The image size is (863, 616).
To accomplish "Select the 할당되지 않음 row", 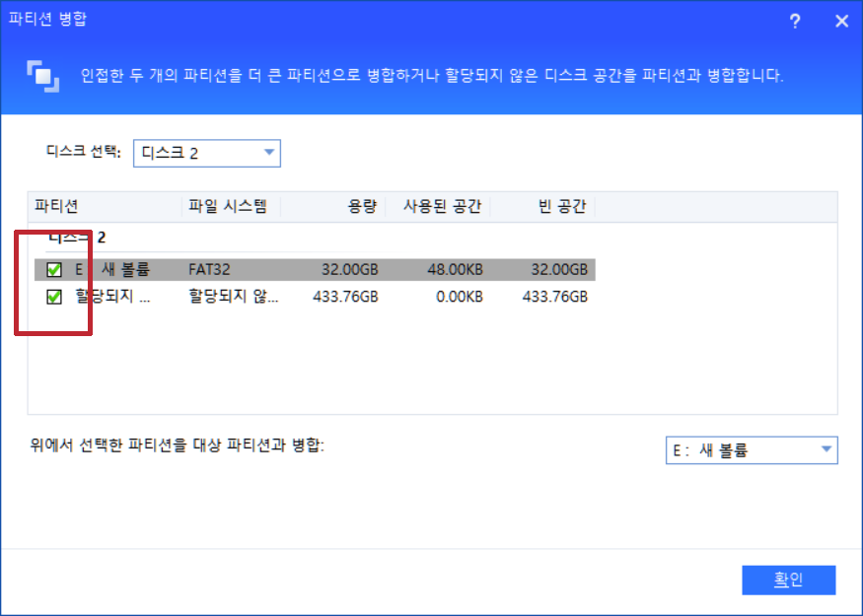I will click(296, 297).
